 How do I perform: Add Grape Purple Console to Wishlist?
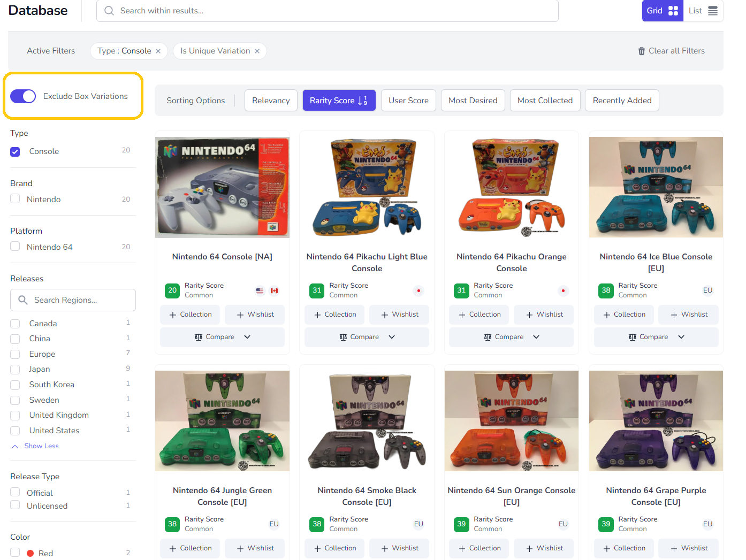pyautogui.click(x=688, y=549)
